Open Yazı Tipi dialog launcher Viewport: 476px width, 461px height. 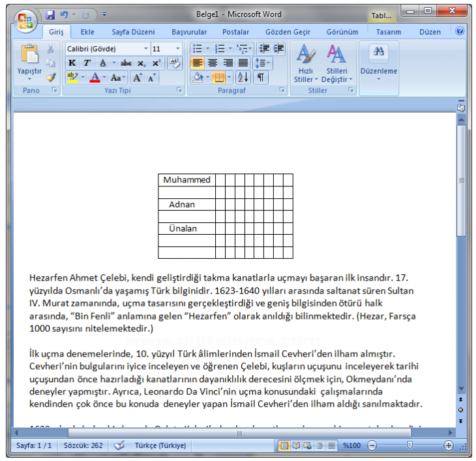pos(179,90)
